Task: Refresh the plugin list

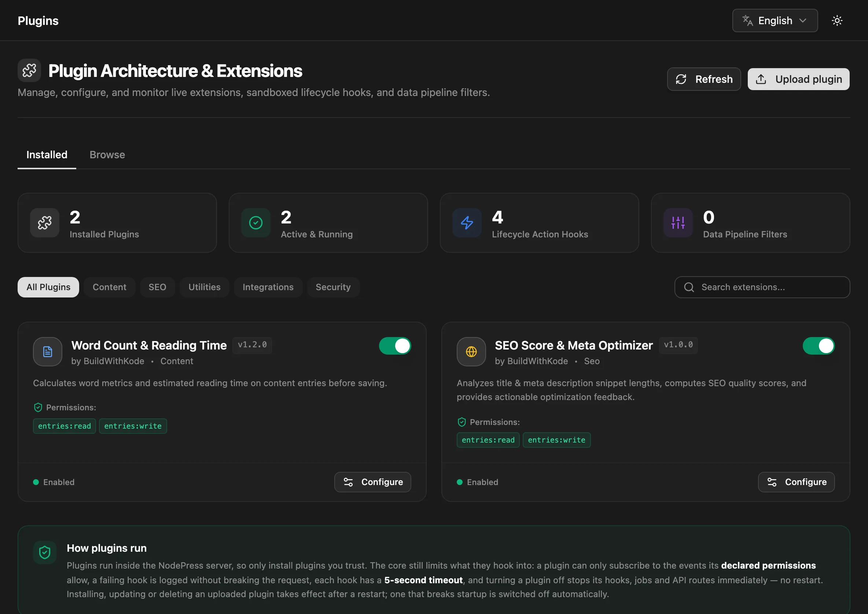Action: [x=704, y=79]
